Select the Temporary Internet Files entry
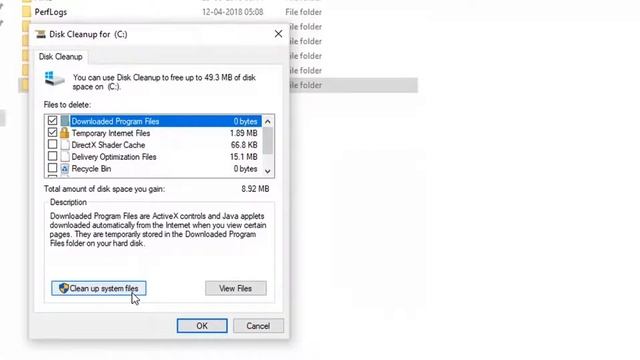The width and height of the screenshot is (640, 360). tap(111, 133)
